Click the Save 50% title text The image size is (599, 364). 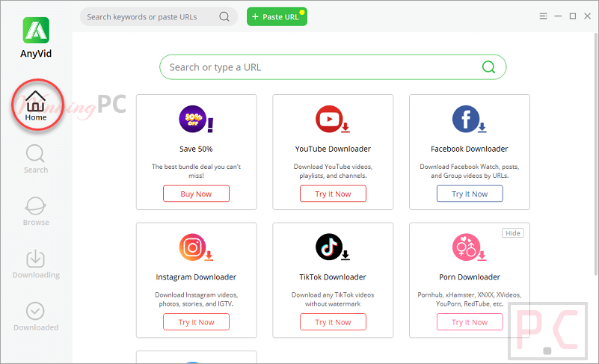click(x=196, y=149)
